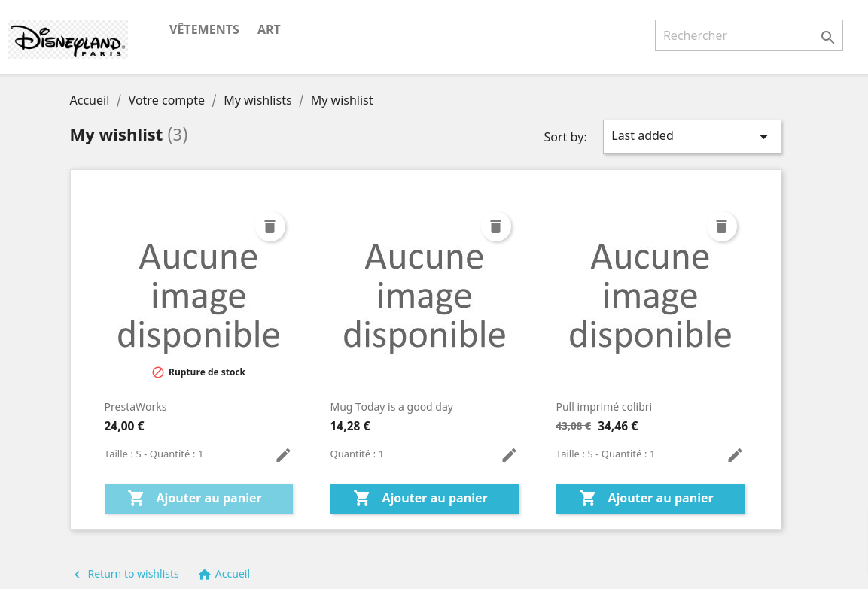
Task: Click the Rupture de stock prohibited icon
Action: coord(158,372)
